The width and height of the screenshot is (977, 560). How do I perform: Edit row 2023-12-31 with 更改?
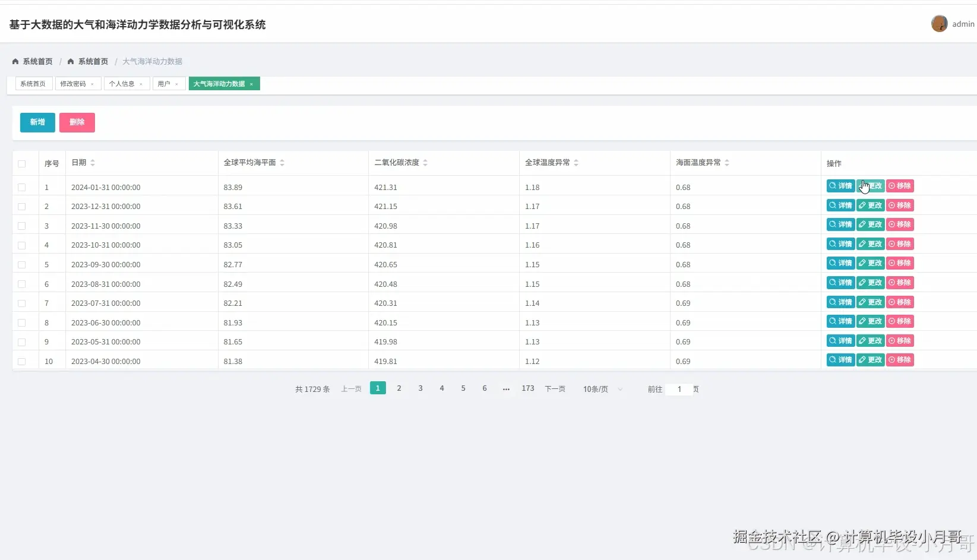click(x=870, y=205)
